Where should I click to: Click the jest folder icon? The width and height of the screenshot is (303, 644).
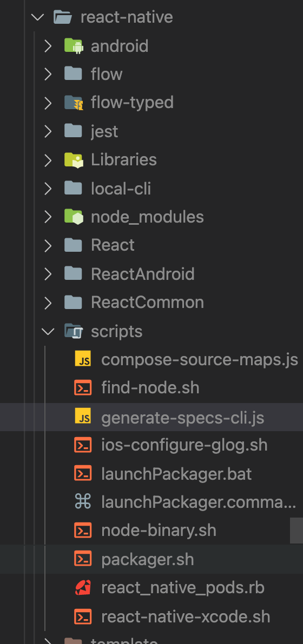(x=73, y=131)
